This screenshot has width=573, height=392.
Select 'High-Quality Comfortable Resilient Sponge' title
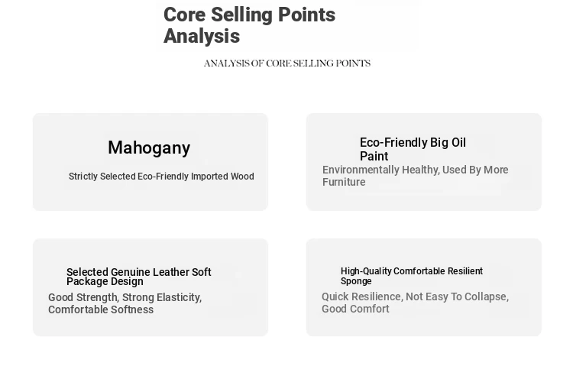pyautogui.click(x=411, y=276)
